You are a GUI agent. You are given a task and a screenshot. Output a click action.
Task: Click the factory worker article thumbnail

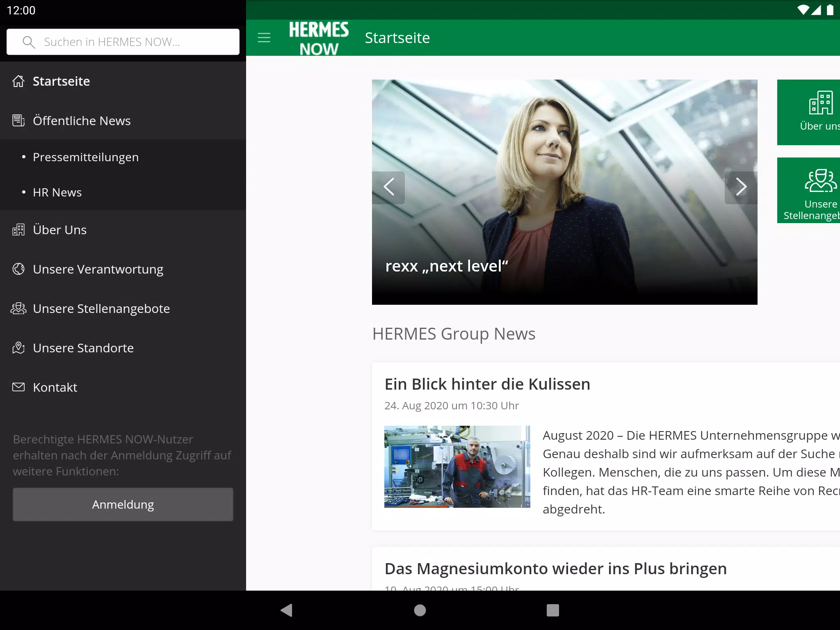pos(457,467)
